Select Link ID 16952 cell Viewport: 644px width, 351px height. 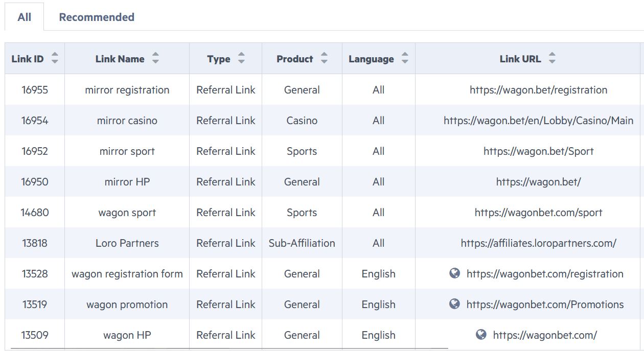[x=35, y=151]
